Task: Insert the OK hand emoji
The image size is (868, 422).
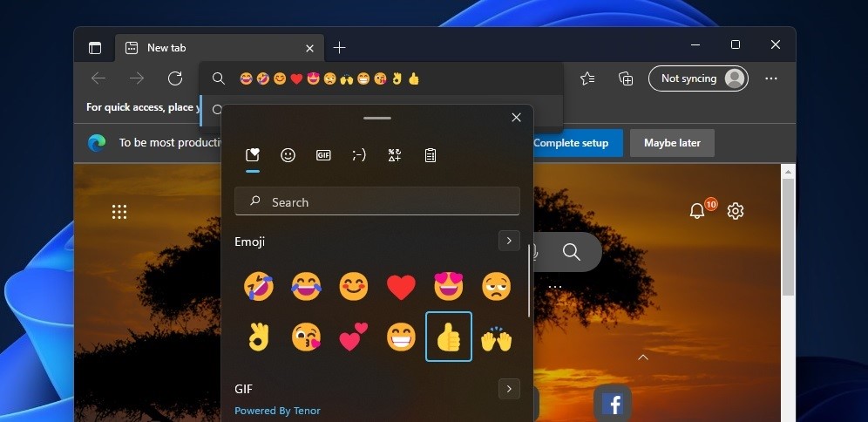Action: coord(259,337)
